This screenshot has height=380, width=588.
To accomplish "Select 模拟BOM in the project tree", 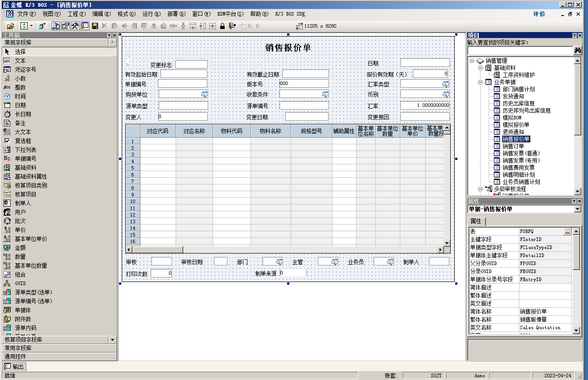I will [x=512, y=118].
